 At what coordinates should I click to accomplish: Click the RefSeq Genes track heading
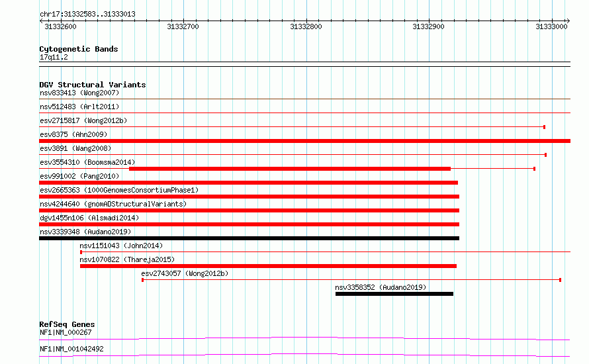pos(67,324)
